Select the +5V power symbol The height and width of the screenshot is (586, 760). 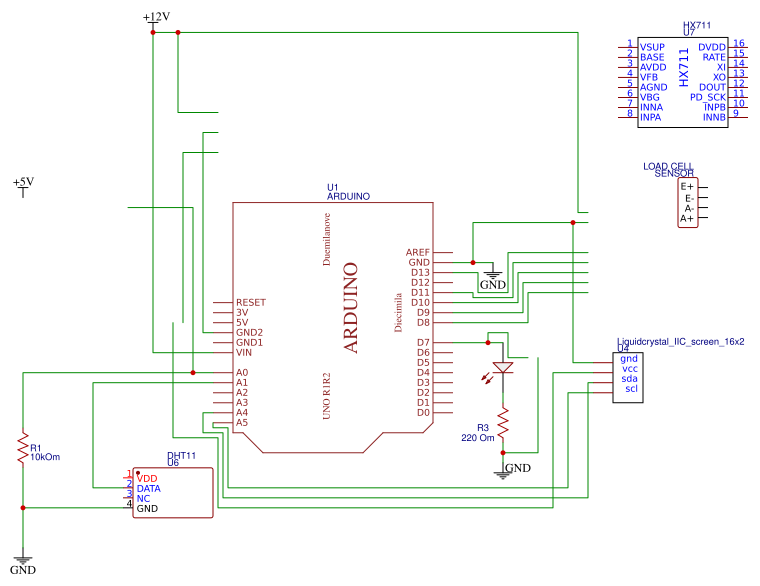point(23,187)
